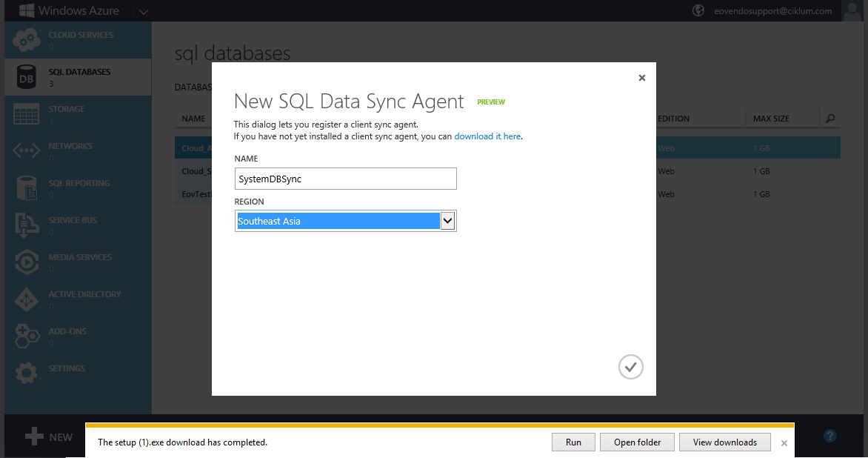Click the 'download it here' link
This screenshot has width=868, height=458.
[x=487, y=136]
